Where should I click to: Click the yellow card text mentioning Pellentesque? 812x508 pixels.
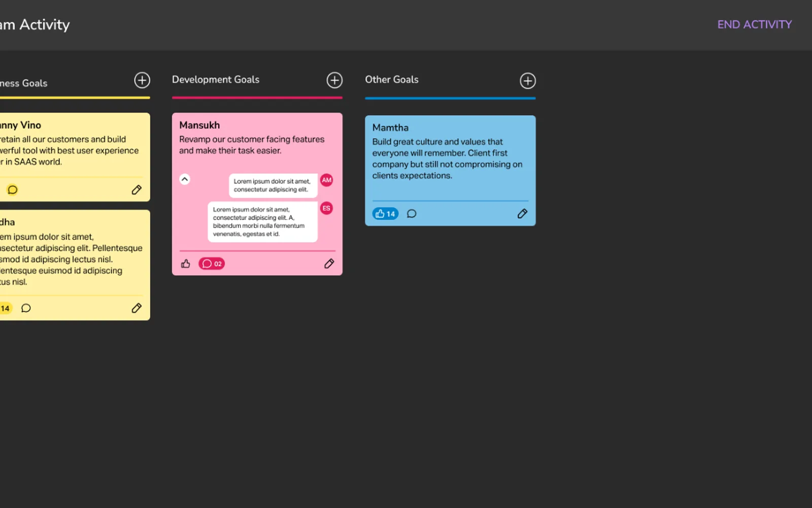point(71,259)
